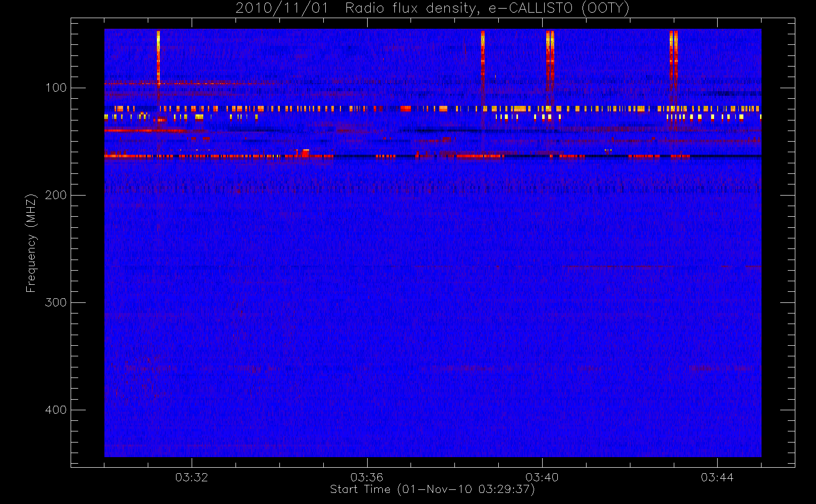Click the "Start Time (01-Nov-10 03:29:37)" x-axis label
Viewport: 816px width, 504px height.
[432, 489]
